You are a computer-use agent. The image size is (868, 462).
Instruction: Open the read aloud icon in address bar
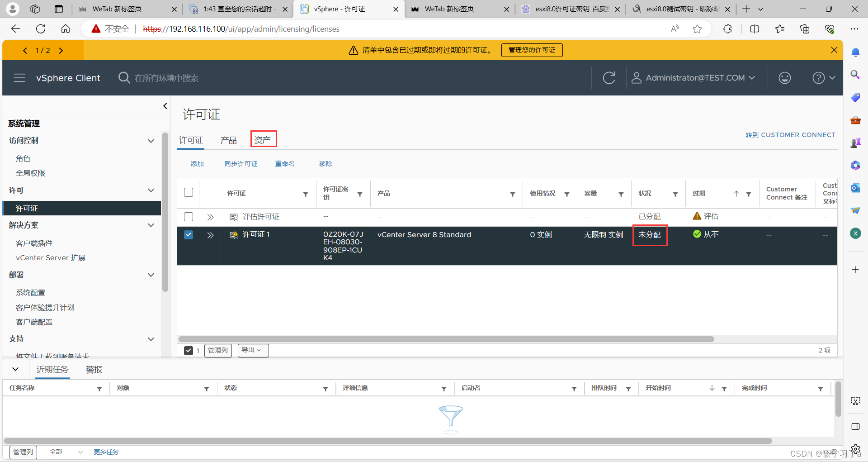coord(675,29)
